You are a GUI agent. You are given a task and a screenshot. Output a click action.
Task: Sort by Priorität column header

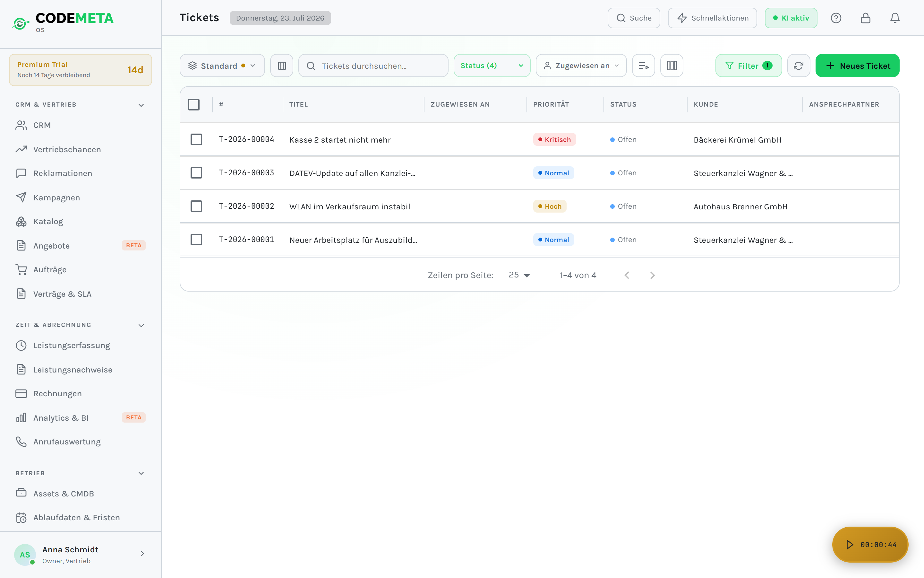[x=551, y=104]
